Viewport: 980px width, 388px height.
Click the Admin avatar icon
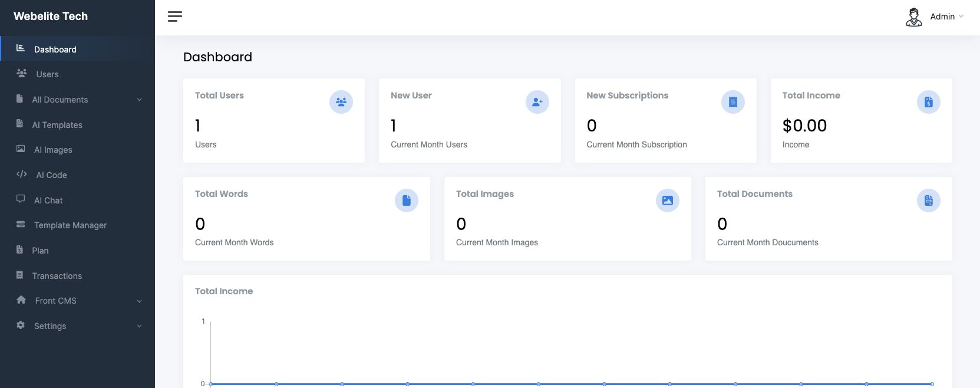913,17
